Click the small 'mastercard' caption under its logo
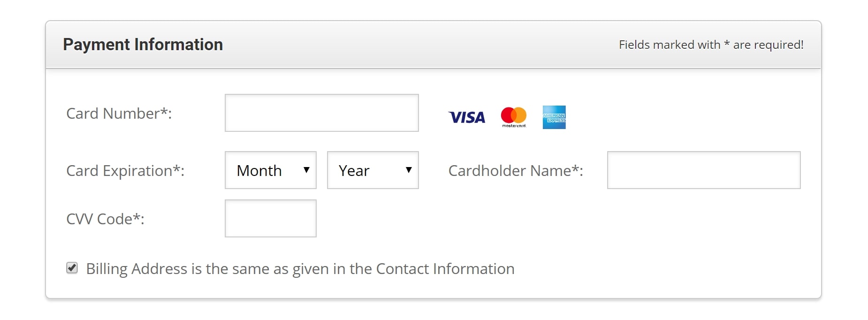This screenshot has width=868, height=320. pyautogui.click(x=514, y=126)
